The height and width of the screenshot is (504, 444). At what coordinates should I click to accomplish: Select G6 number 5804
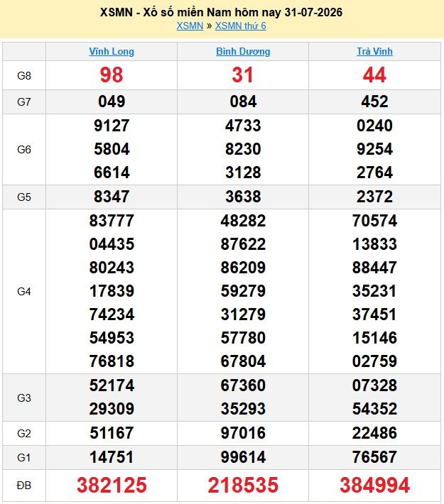coord(112,149)
